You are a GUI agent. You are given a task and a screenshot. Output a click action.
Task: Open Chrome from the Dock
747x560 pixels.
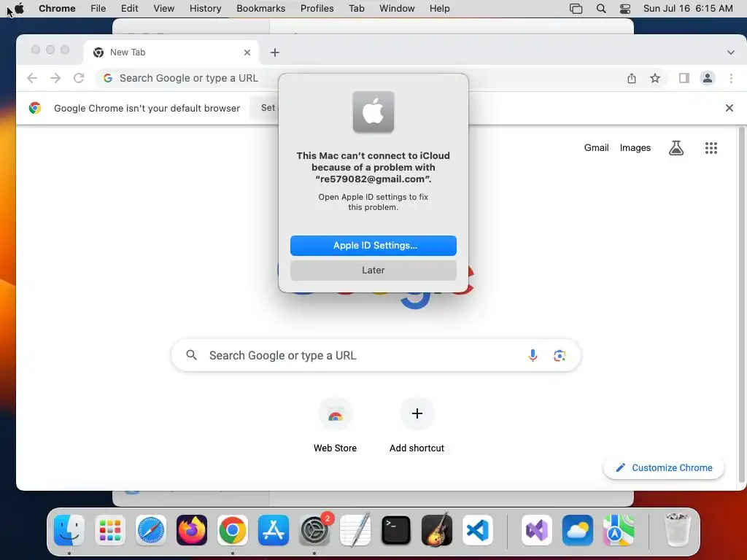(233, 530)
